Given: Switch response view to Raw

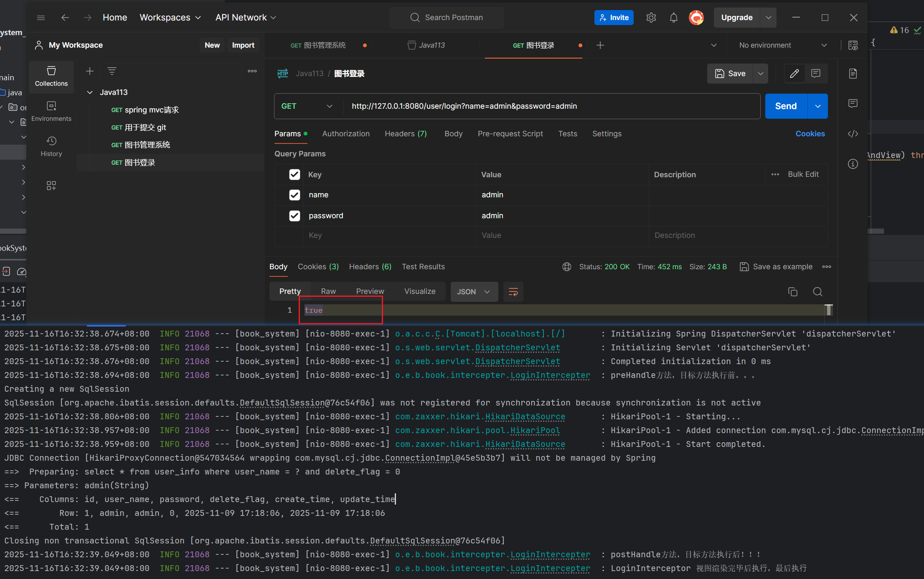Looking at the screenshot, I should pos(328,291).
